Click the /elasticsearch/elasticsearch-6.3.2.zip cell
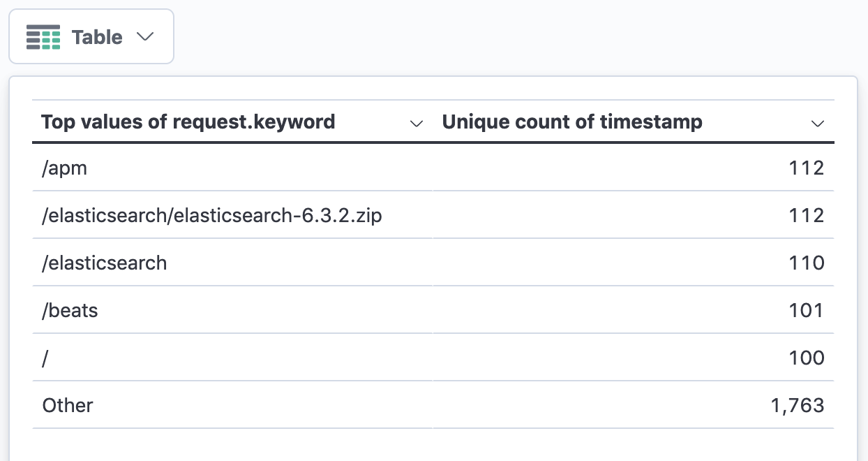This screenshot has width=868, height=461. pos(212,215)
